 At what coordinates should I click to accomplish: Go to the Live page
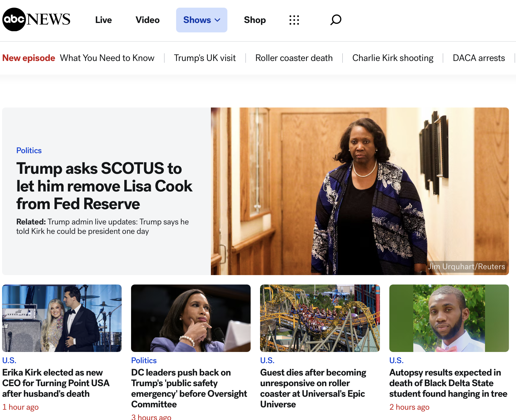[103, 20]
